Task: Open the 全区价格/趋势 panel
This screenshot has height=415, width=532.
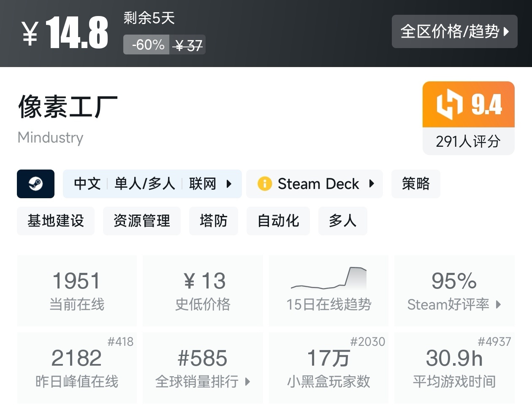Action: tap(454, 32)
